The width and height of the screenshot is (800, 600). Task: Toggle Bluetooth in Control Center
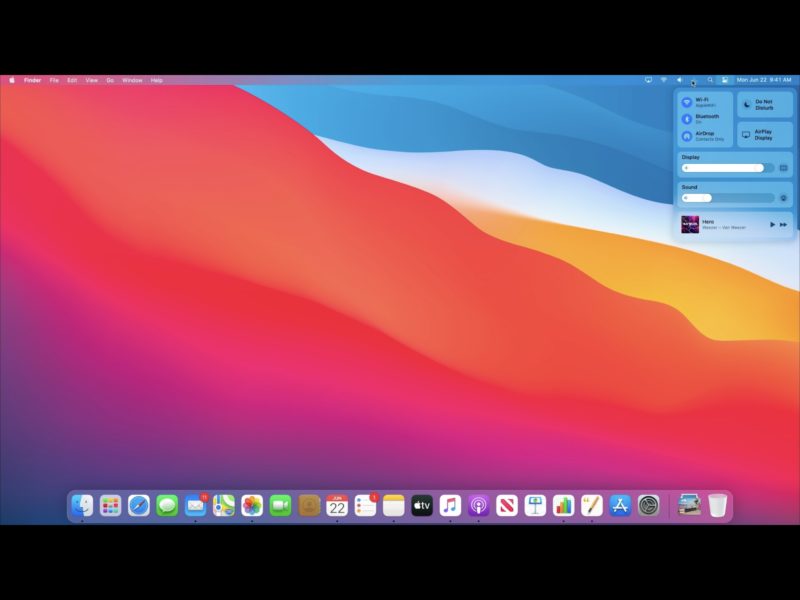click(x=687, y=119)
